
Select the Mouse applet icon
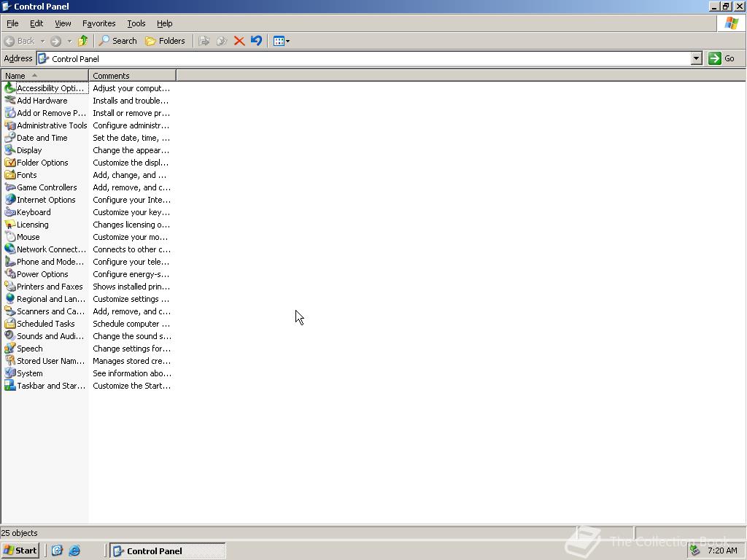click(x=9, y=237)
